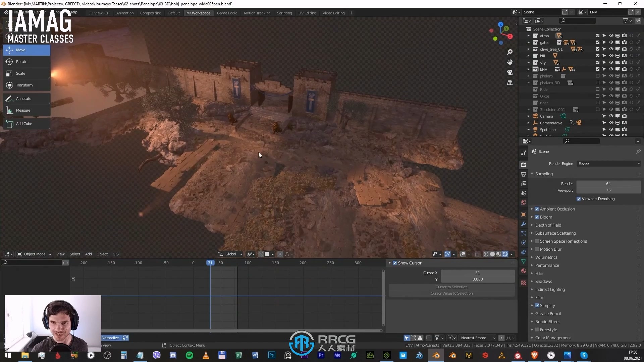Expand the ENV collection in outliner
The image size is (644, 362).
click(x=529, y=69)
